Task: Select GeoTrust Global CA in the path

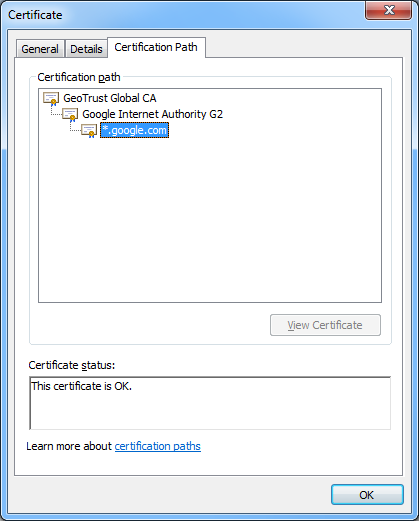Action: 110,98
